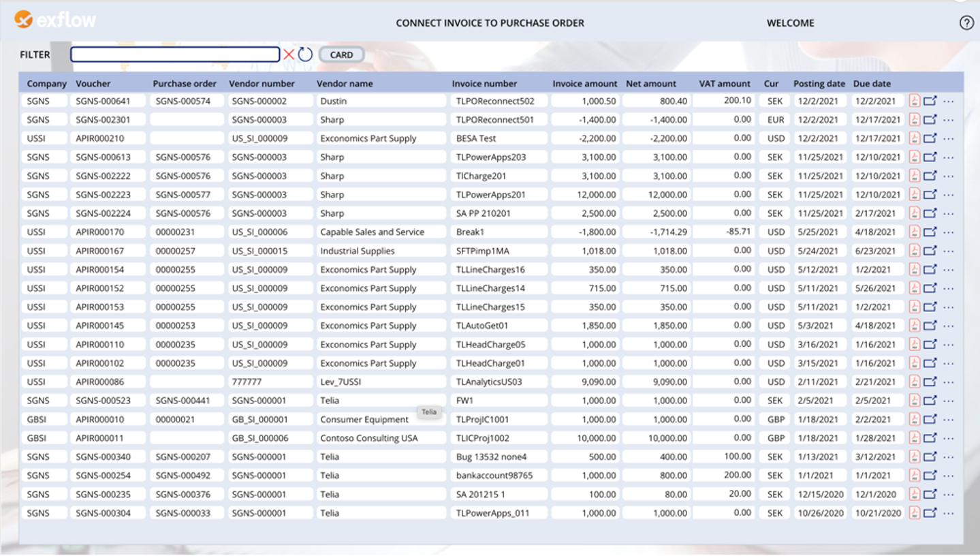
Task: Click the CARD button
Action: click(341, 55)
